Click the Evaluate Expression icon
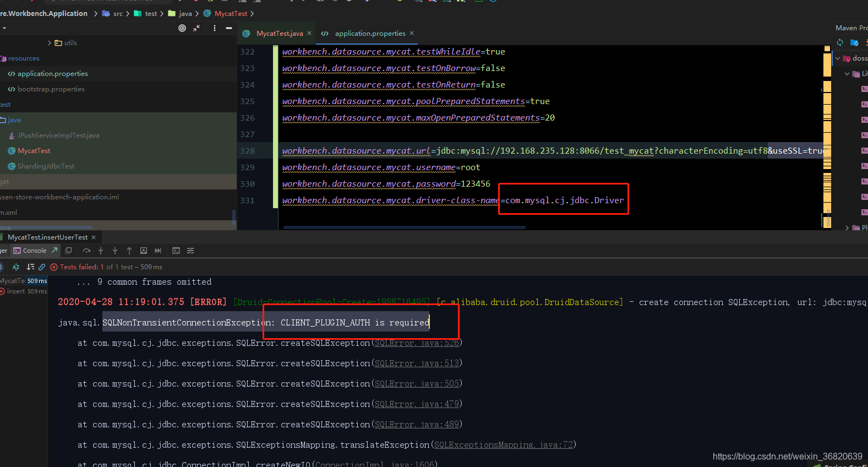 [x=176, y=251]
